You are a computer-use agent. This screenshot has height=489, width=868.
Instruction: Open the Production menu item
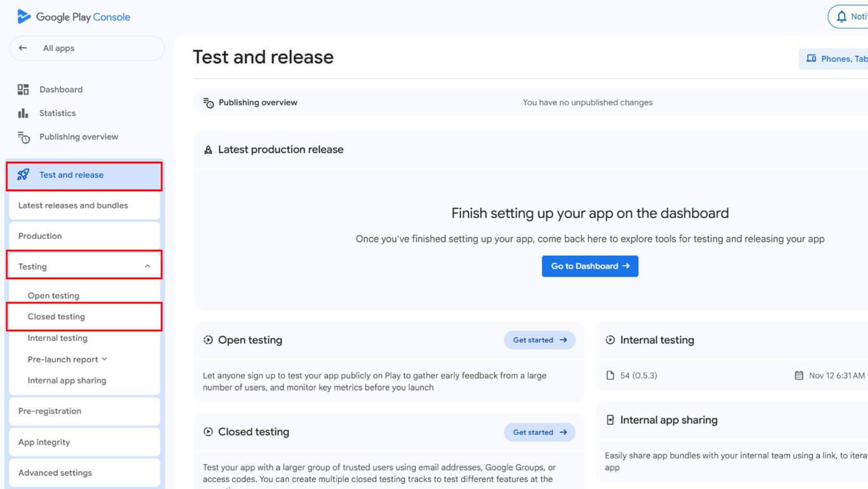pos(40,236)
